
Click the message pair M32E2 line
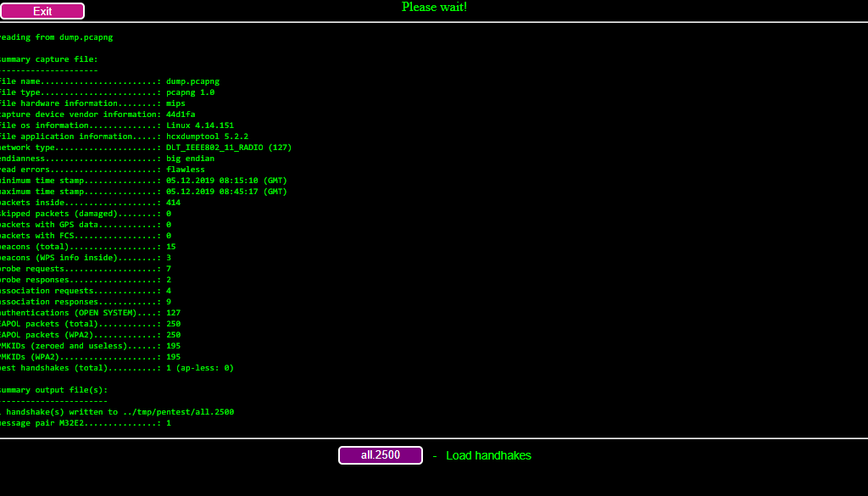click(85, 423)
